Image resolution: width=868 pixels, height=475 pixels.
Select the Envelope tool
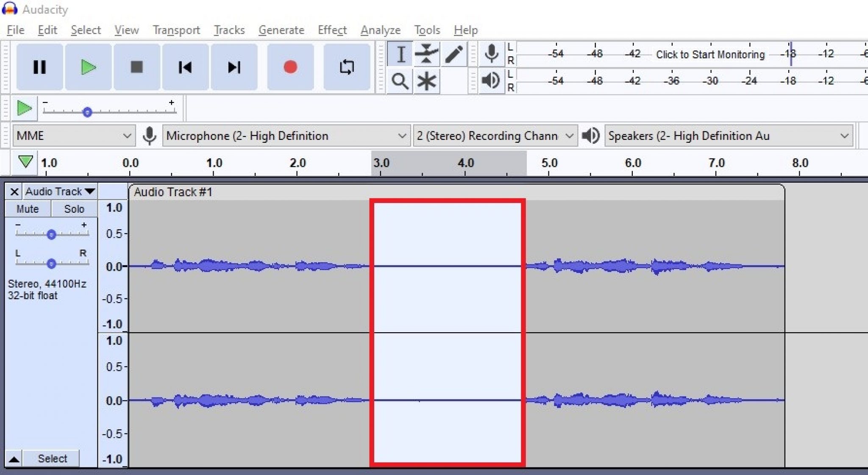coord(426,54)
